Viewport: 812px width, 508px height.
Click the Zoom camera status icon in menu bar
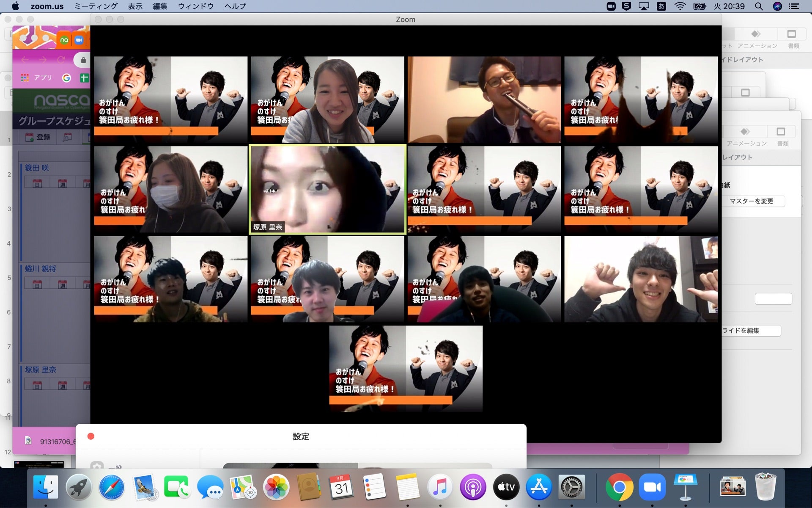[611, 6]
